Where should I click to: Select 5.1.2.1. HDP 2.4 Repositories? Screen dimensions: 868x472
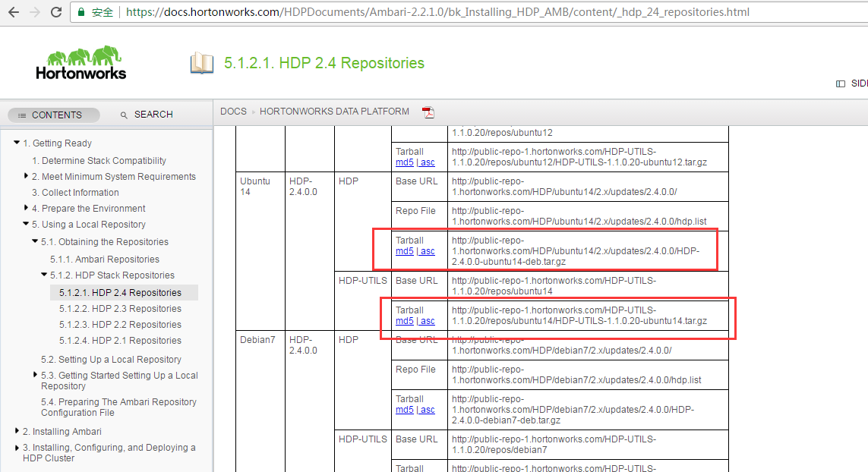(120, 293)
